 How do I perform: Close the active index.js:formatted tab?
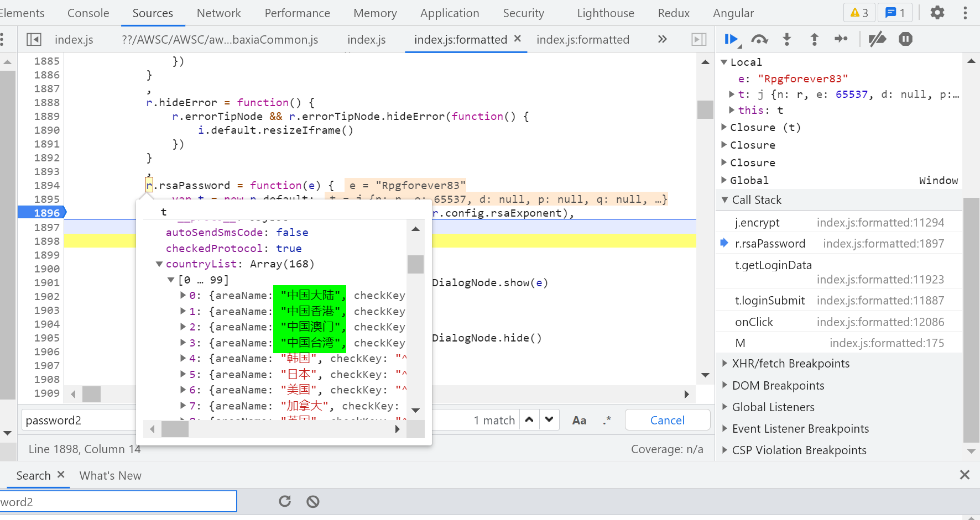coord(518,39)
